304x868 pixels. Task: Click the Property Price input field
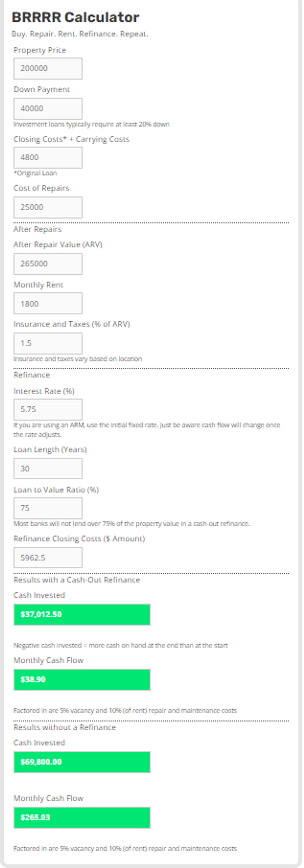(48, 68)
